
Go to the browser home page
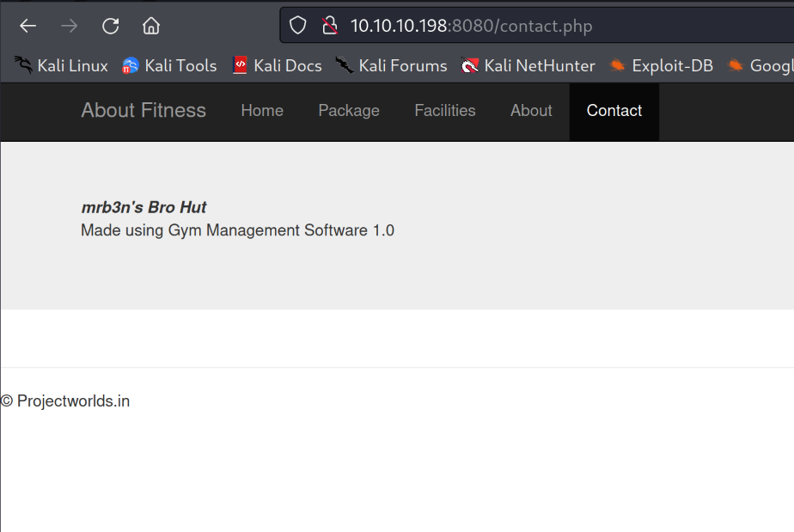point(151,26)
